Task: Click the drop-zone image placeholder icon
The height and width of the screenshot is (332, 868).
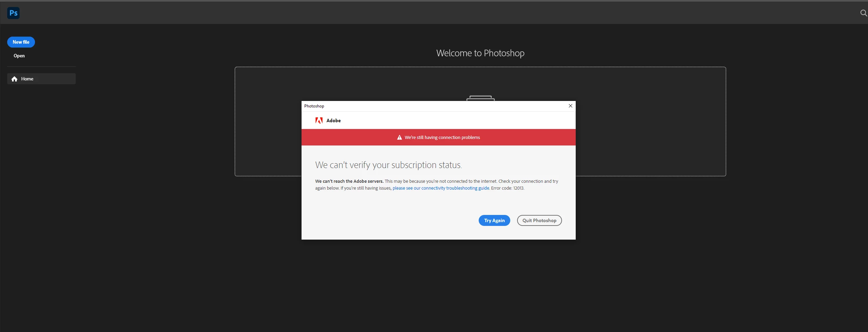Action: coord(480,98)
